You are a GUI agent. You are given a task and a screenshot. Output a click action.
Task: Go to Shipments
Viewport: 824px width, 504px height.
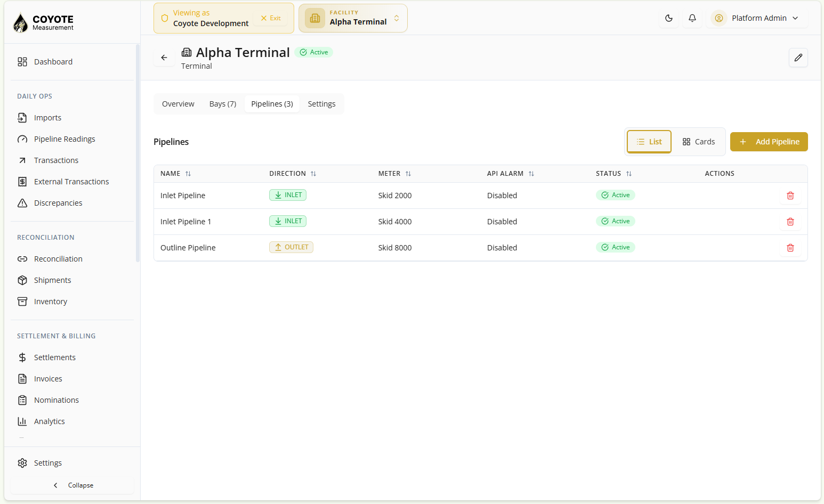point(72,280)
